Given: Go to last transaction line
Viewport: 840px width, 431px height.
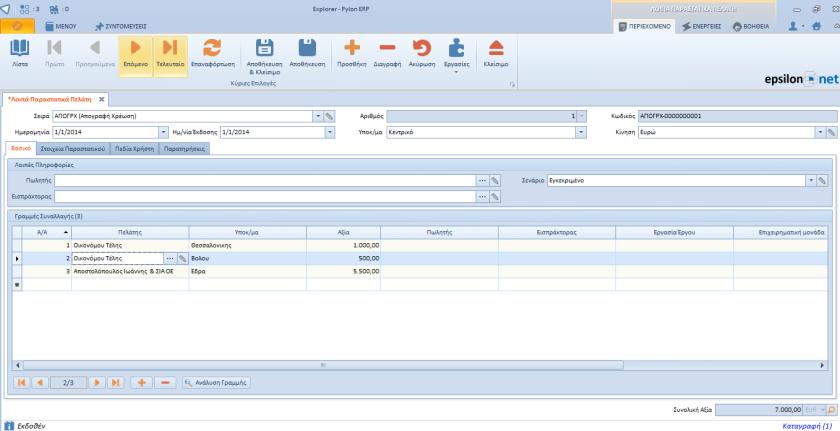Looking at the screenshot, I should click(115, 383).
